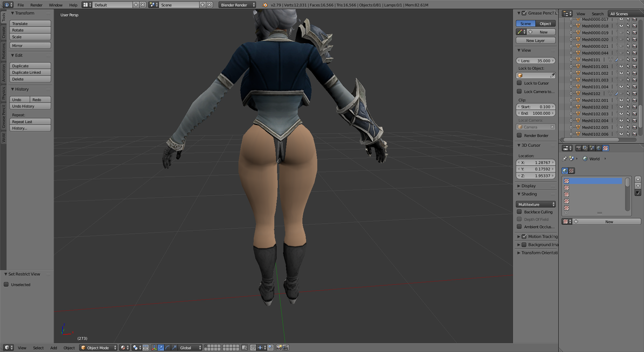Click the Duplicate Linked button

(30, 72)
